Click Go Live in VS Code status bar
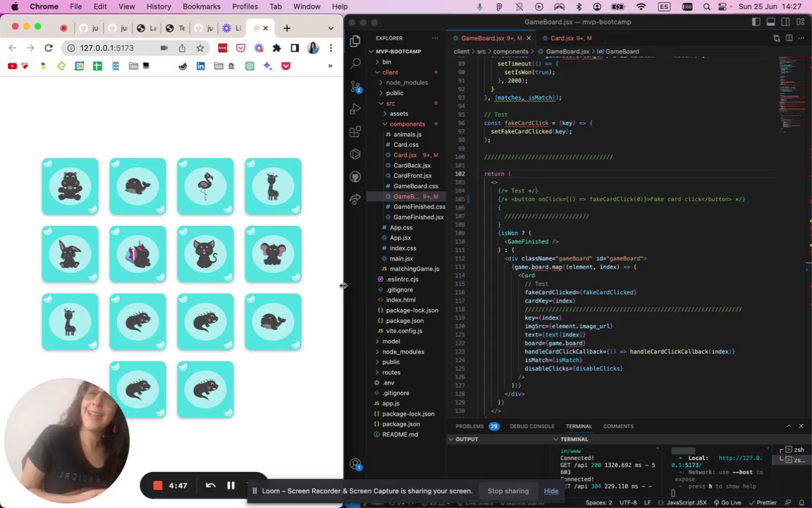The image size is (812, 508). [727, 503]
